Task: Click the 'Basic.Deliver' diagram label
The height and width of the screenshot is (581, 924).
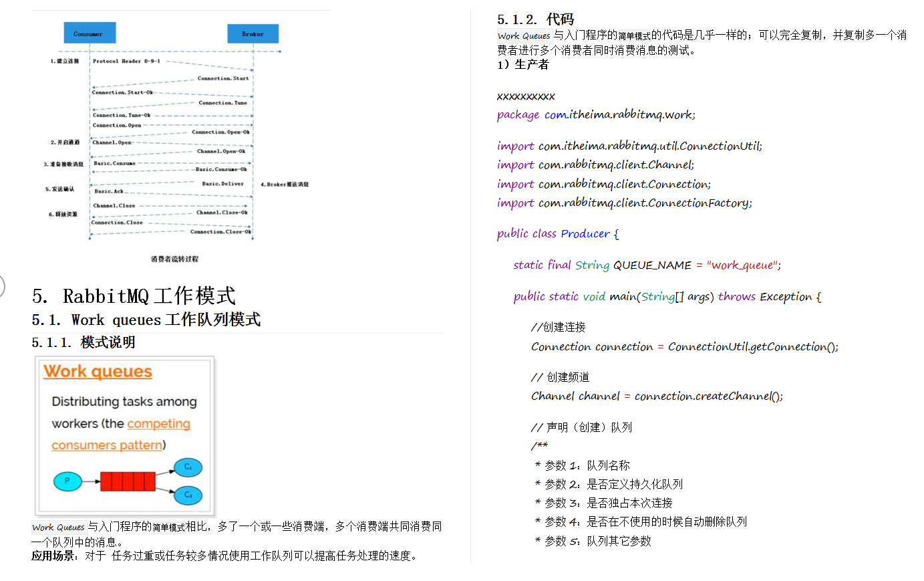Action: (223, 184)
